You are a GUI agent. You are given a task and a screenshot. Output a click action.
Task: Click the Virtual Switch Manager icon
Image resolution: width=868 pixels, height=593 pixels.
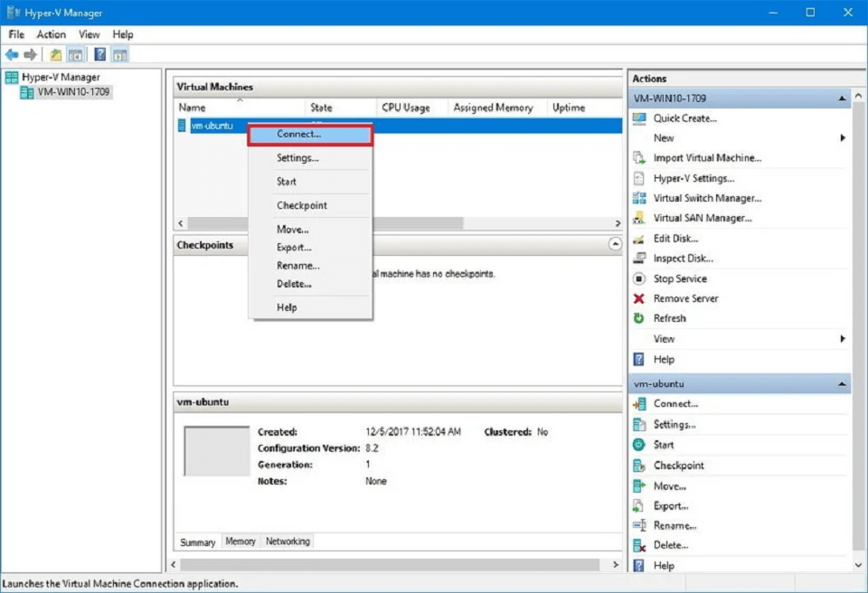coord(639,198)
